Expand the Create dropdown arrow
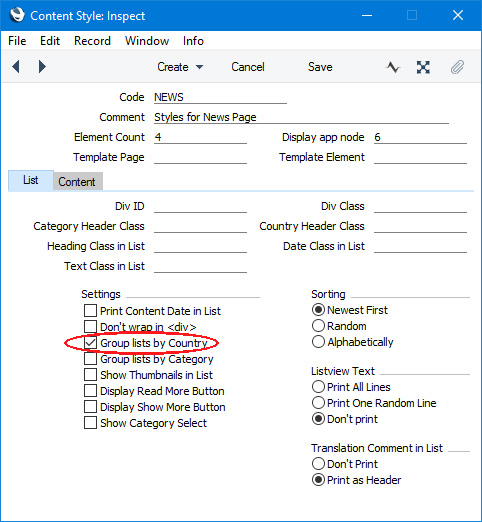Screen dimensions: 482x522 (x=199, y=67)
